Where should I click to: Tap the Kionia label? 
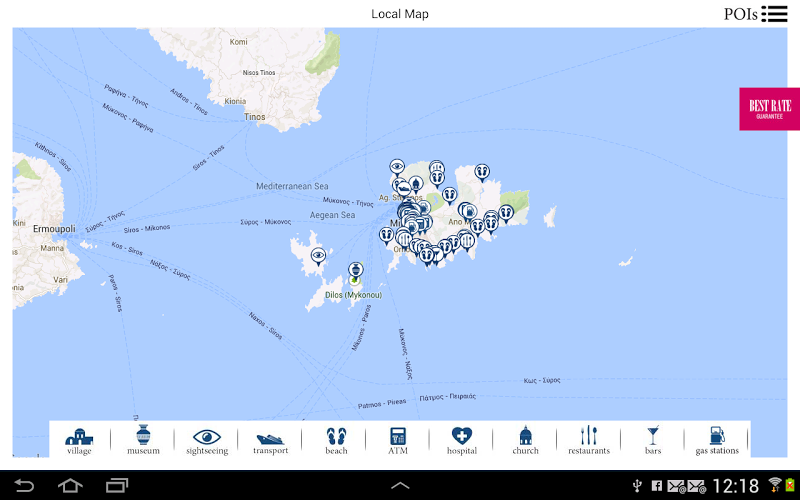point(235,101)
